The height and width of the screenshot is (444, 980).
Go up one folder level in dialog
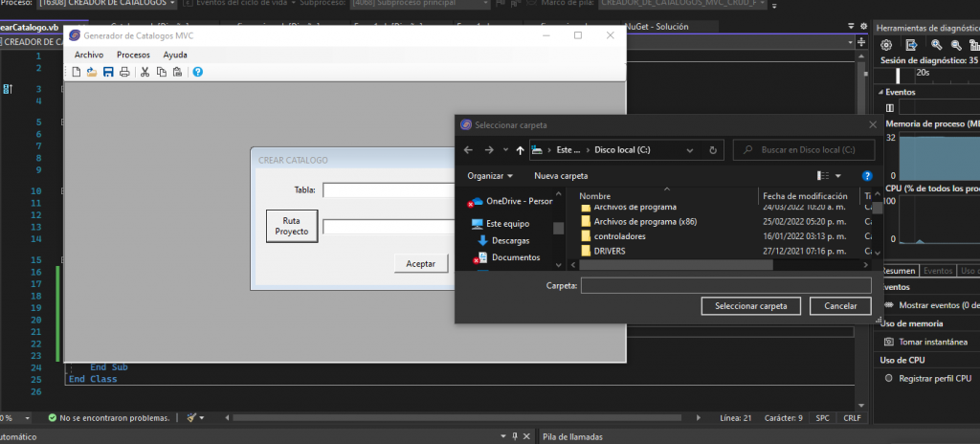point(520,150)
